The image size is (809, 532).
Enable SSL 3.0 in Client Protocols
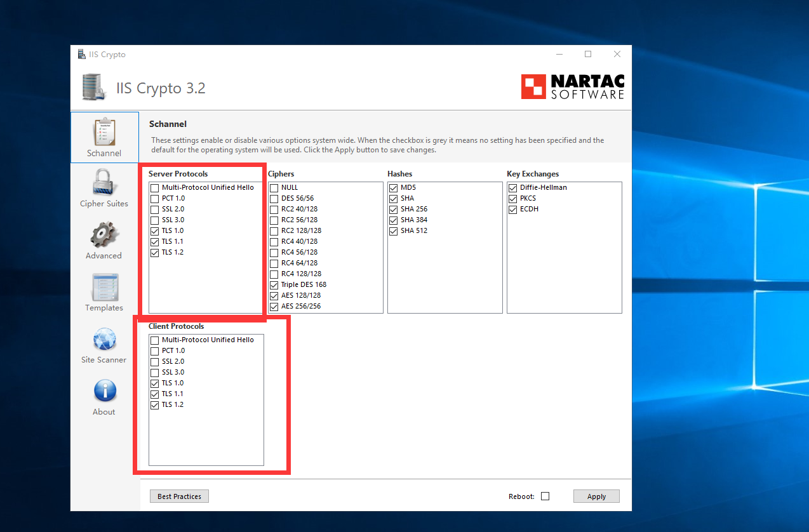[x=155, y=373]
